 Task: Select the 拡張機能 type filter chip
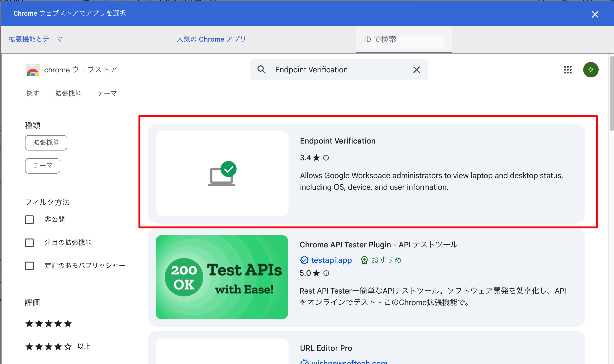click(x=46, y=143)
